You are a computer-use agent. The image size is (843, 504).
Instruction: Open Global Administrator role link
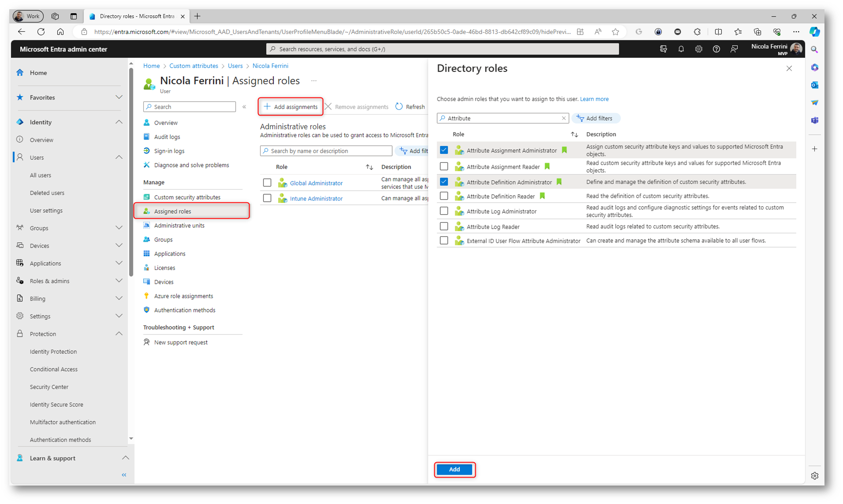click(x=316, y=183)
